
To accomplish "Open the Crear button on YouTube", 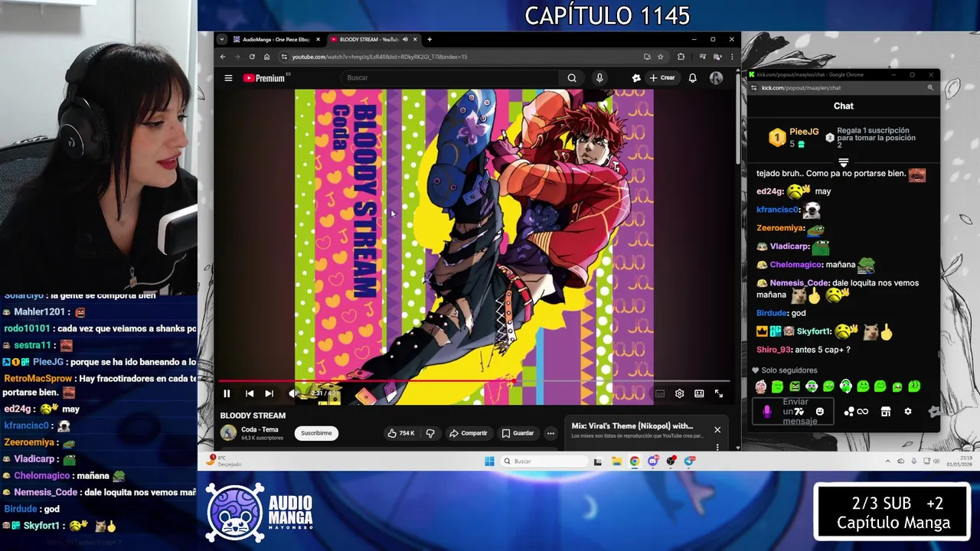I will click(662, 78).
